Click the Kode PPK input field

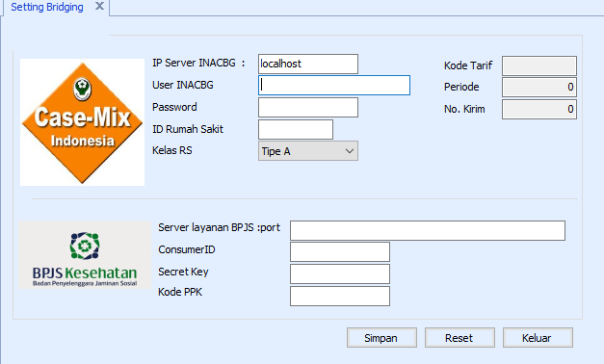pos(340,296)
